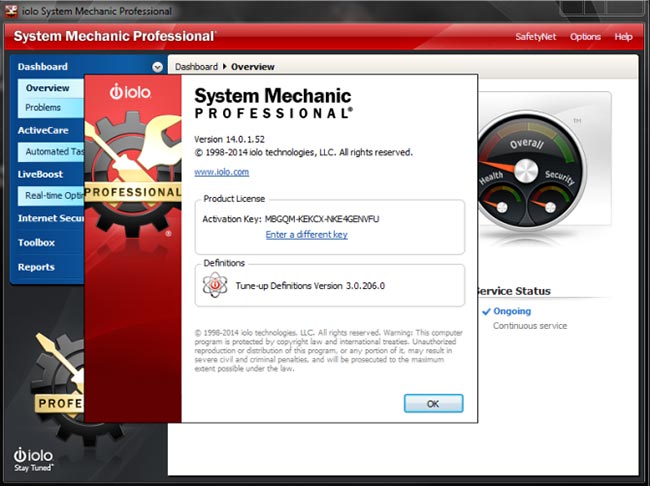Image resolution: width=650 pixels, height=486 pixels.
Task: Open the Options menu
Action: tap(585, 37)
